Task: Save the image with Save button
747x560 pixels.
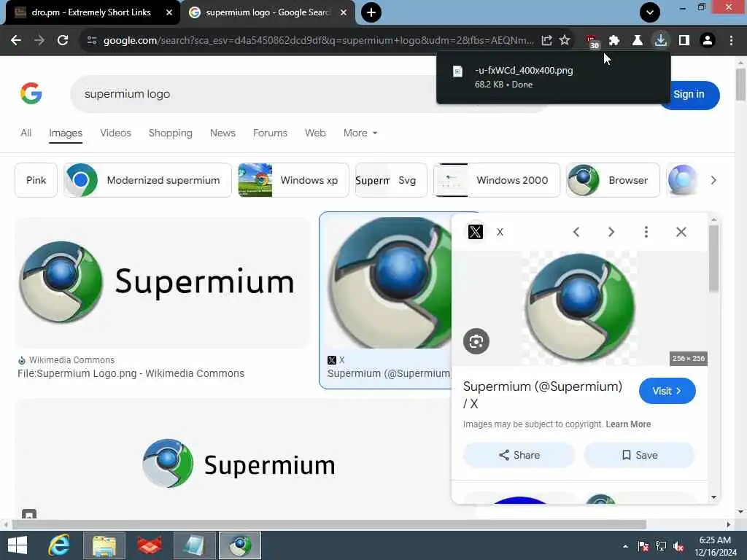Action: [639, 455]
